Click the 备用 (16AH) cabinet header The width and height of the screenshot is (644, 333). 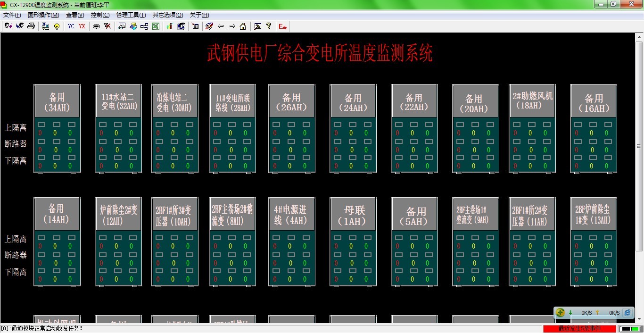(x=594, y=101)
